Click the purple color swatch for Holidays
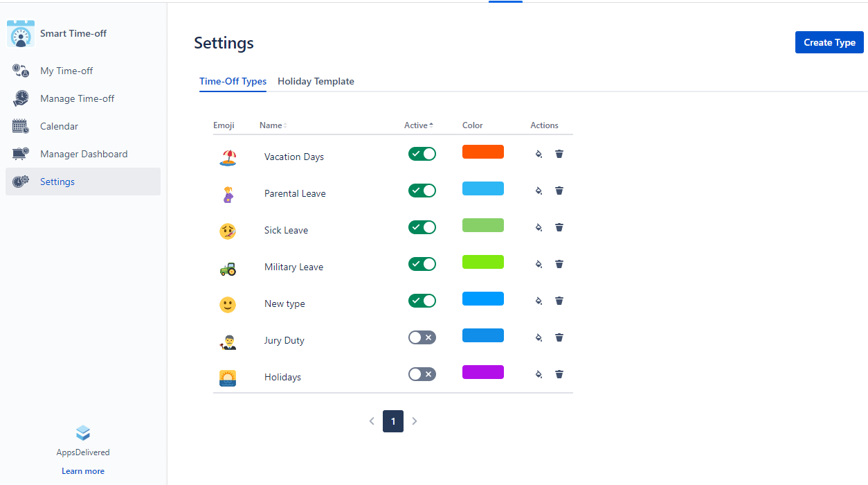The image size is (868, 485). (x=483, y=372)
